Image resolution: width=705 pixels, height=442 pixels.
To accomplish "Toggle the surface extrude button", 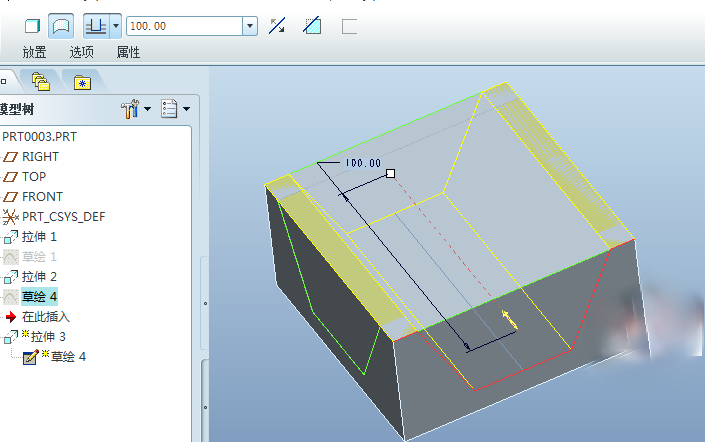I will tap(60, 26).
